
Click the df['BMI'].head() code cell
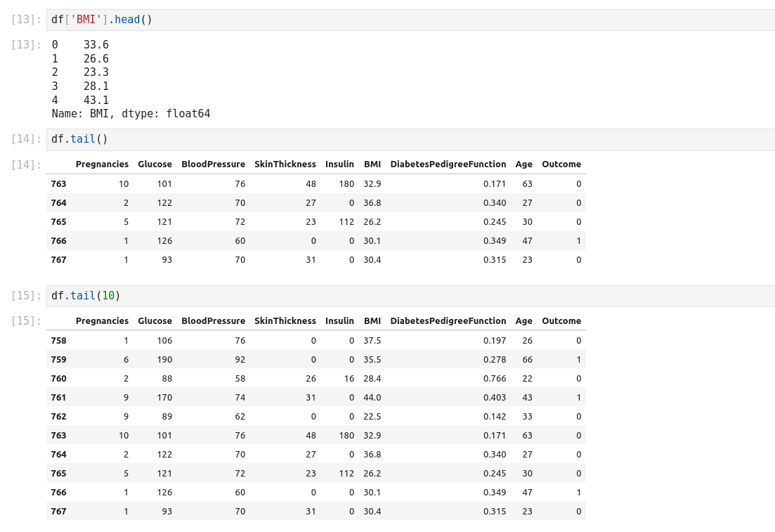pos(410,20)
